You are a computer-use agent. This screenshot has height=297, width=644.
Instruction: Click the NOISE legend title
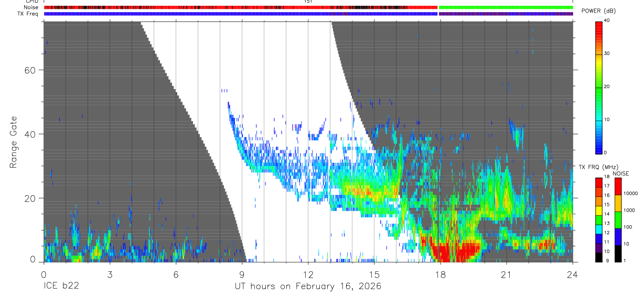620,173
